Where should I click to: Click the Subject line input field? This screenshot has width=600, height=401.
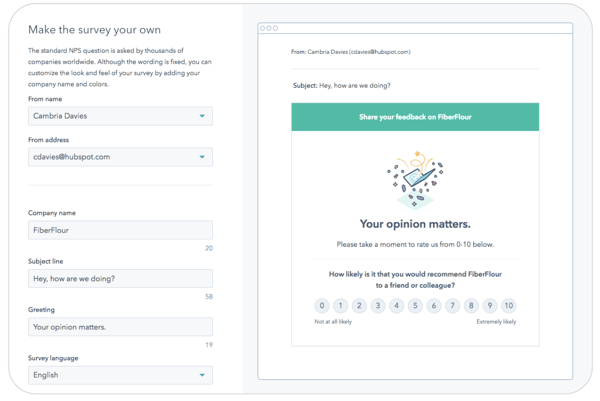pyautogui.click(x=120, y=278)
